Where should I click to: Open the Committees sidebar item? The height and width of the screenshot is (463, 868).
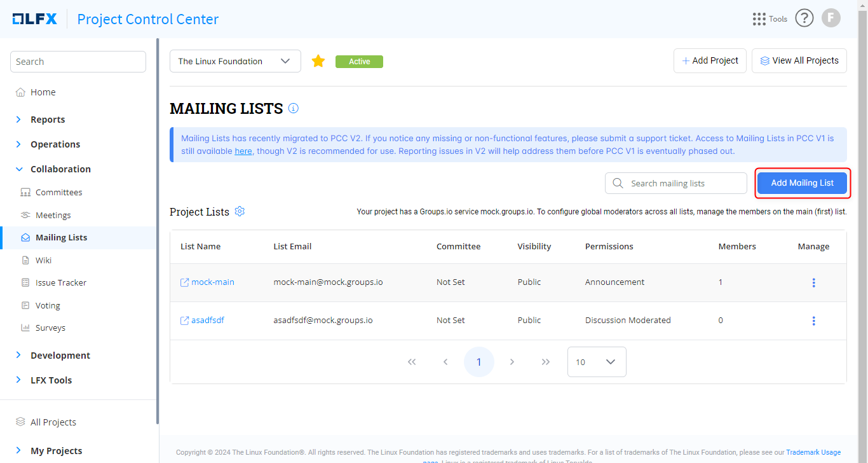pos(58,192)
